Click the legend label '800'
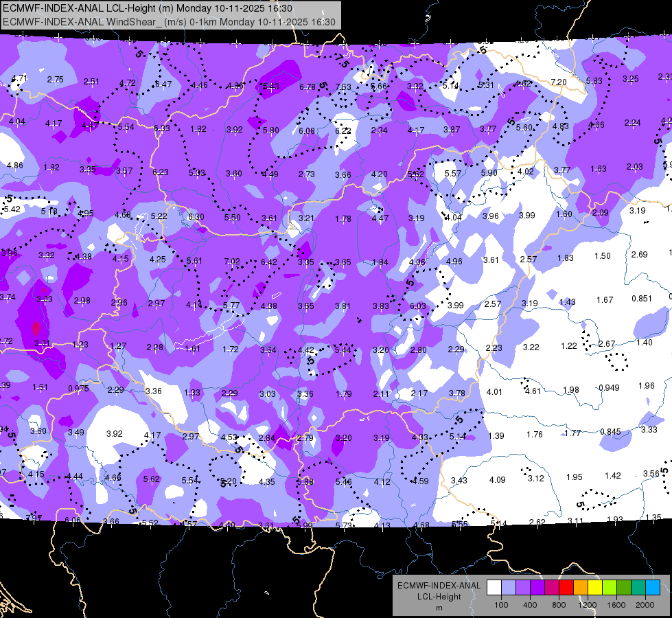This screenshot has height=618, width=672. tap(559, 605)
